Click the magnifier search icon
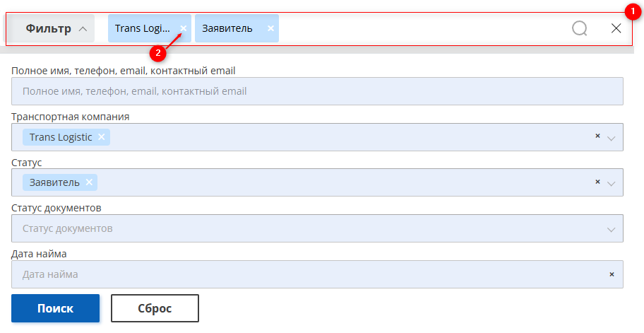Image resolution: width=644 pixels, height=333 pixels. click(580, 28)
